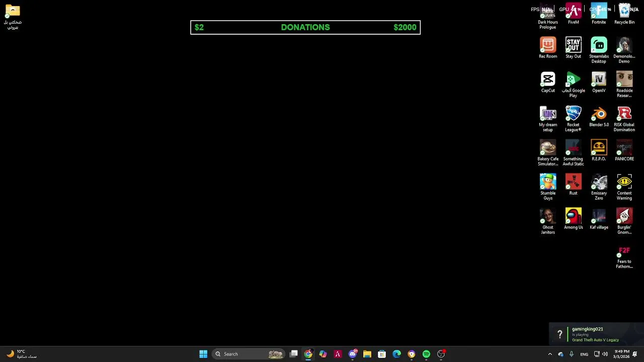Select the Rec Room desktop icon

tap(548, 48)
